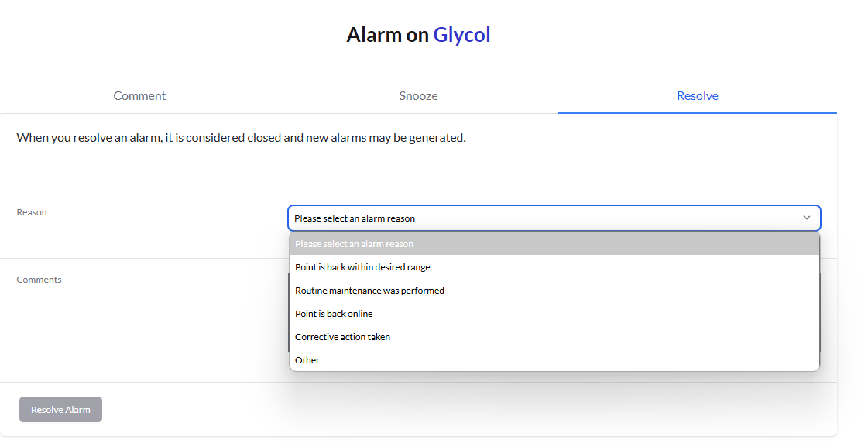Pick 'Other' from the reason list

click(554, 360)
